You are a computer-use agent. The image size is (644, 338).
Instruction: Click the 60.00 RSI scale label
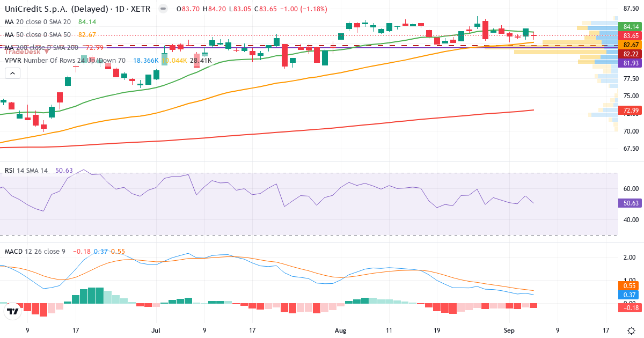630,188
